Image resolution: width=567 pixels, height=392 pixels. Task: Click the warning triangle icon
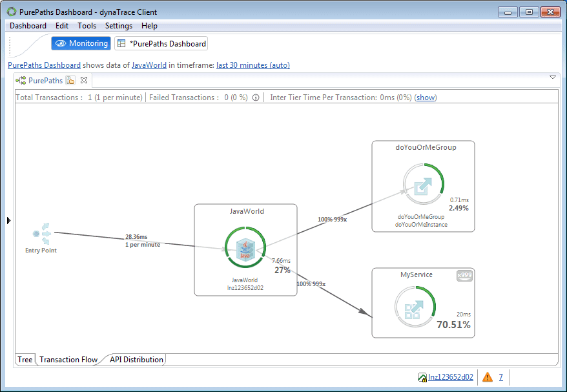488,377
